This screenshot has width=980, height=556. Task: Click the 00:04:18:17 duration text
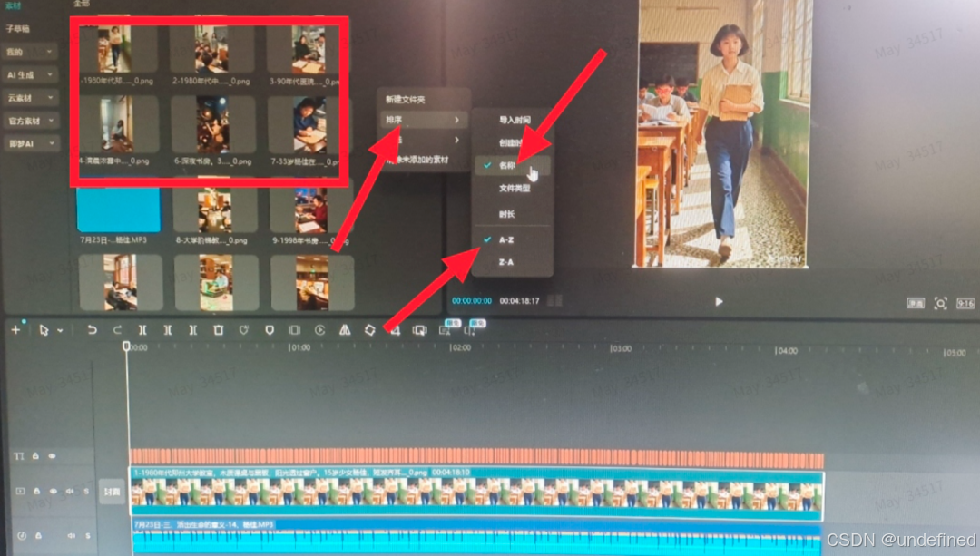coord(519,301)
